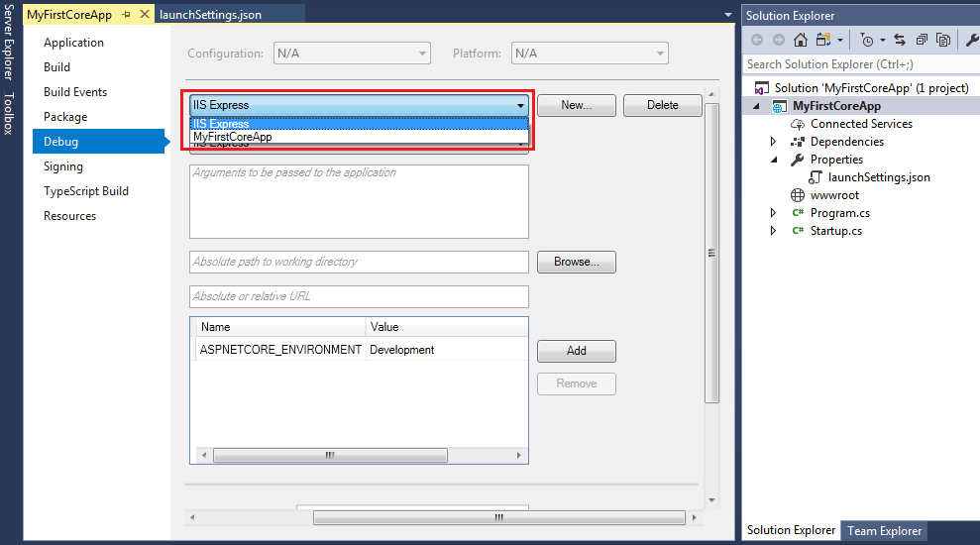Select the Build Events properties page

click(75, 92)
